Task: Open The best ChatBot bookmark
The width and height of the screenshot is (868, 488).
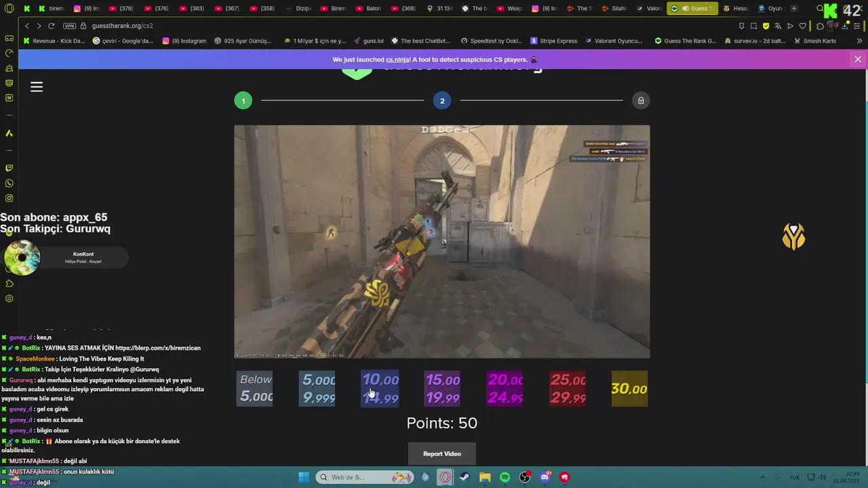Action: (x=420, y=41)
